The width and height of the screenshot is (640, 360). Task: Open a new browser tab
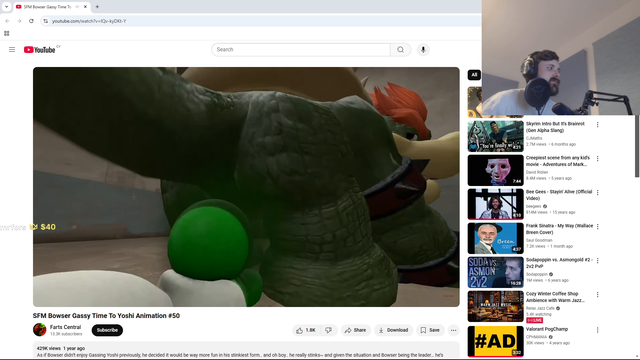point(97,7)
